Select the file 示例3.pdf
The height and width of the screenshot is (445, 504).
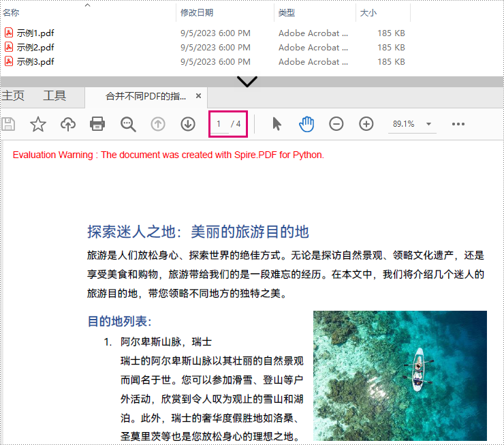[35, 62]
